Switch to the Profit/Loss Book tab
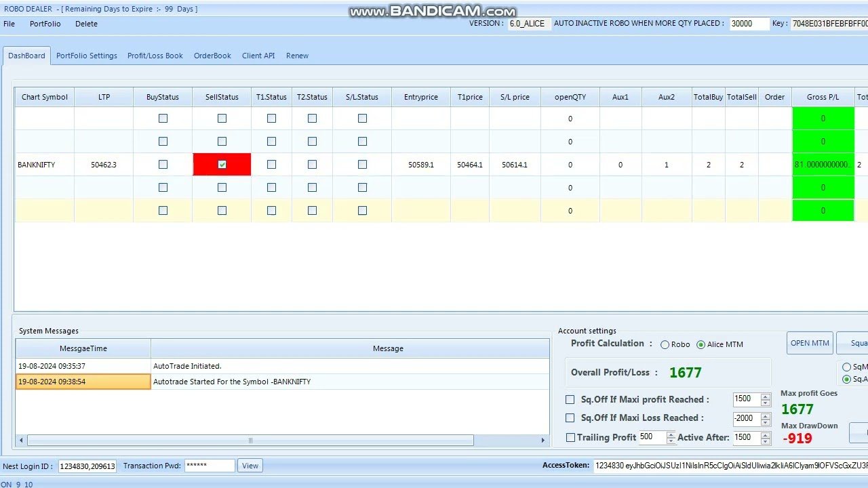 155,56
